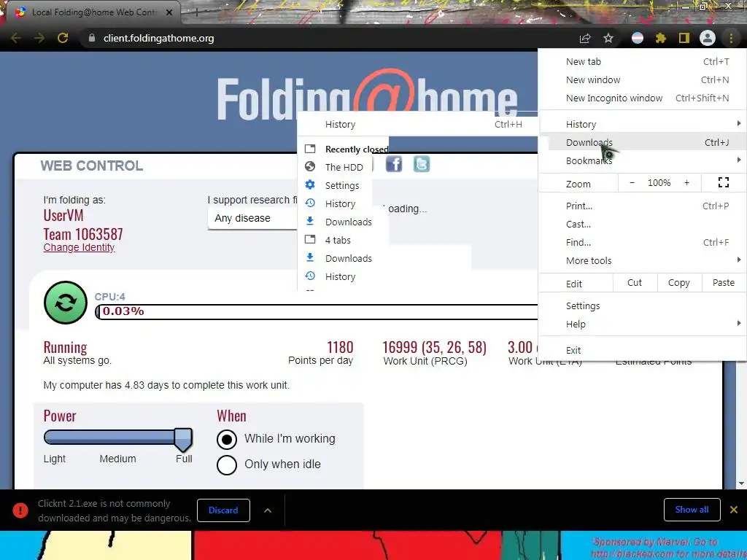Click the Twitter share icon
Viewport: 747px width, 560px height.
click(421, 164)
